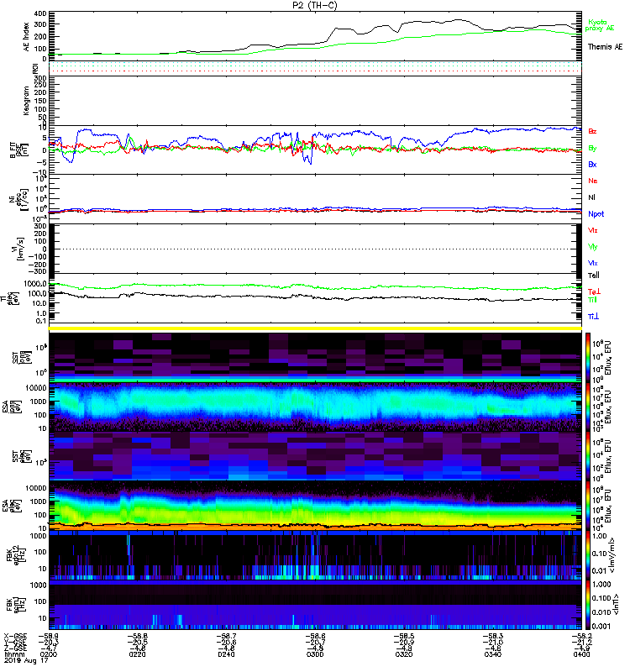Click the yellow bar above the SST ions panel
Image resolution: width=630 pixels, height=672 pixels.
pos(316,328)
